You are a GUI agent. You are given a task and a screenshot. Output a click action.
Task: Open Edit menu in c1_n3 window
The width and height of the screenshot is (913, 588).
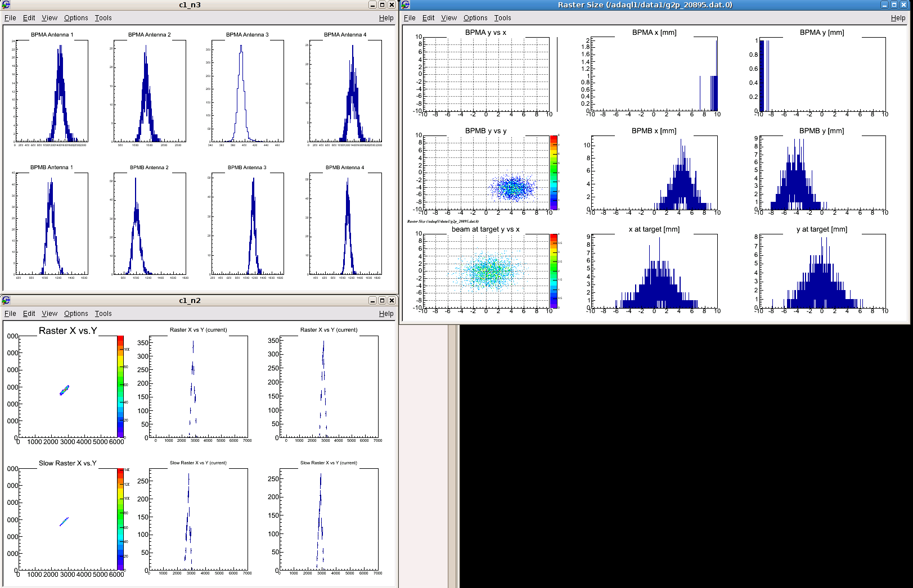click(29, 18)
